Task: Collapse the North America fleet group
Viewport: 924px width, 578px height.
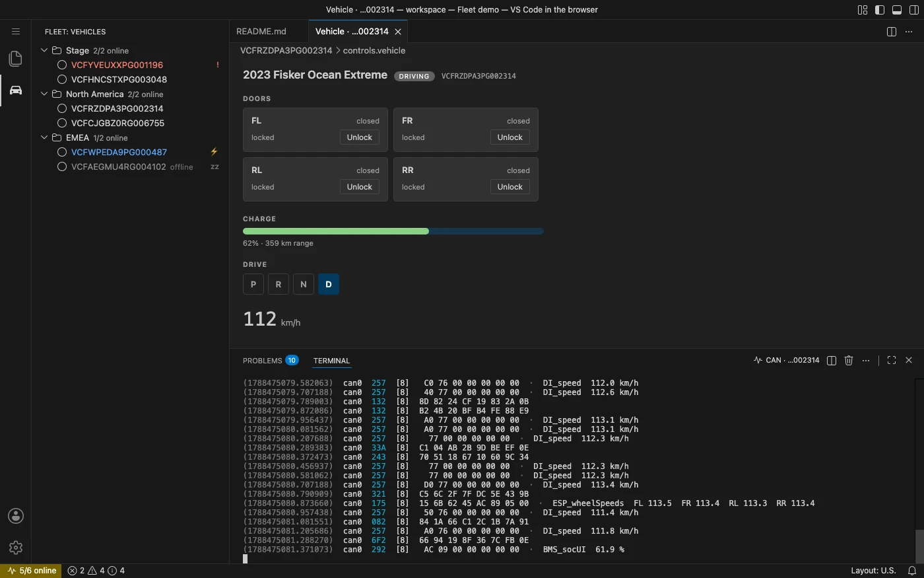Action: (44, 94)
